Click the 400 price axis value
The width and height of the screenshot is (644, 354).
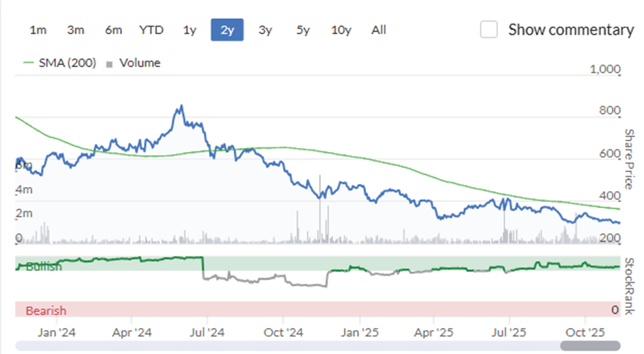click(x=610, y=195)
